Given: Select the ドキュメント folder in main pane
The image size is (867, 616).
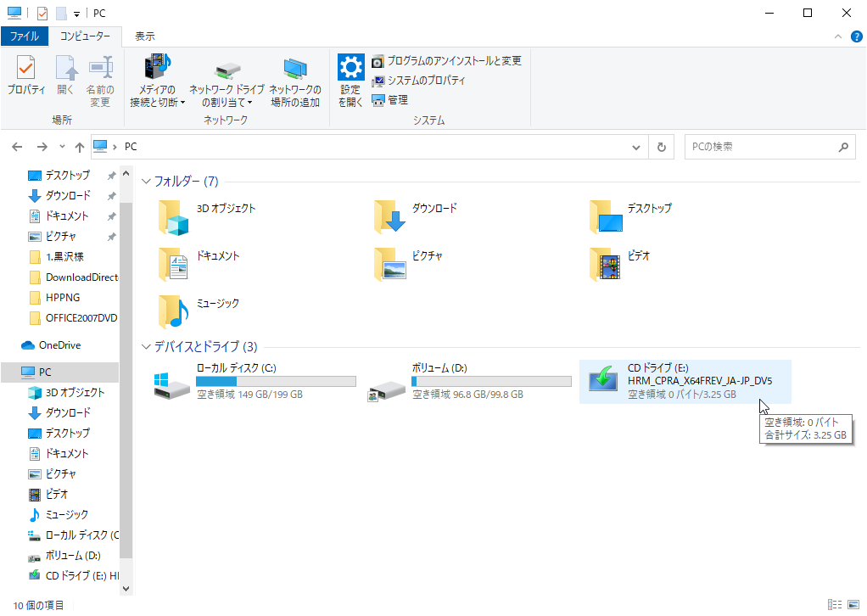Looking at the screenshot, I should coord(199,266).
